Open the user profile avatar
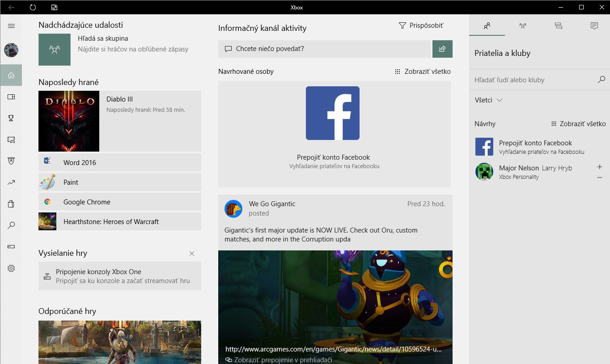This screenshot has width=610, height=364. point(11,50)
